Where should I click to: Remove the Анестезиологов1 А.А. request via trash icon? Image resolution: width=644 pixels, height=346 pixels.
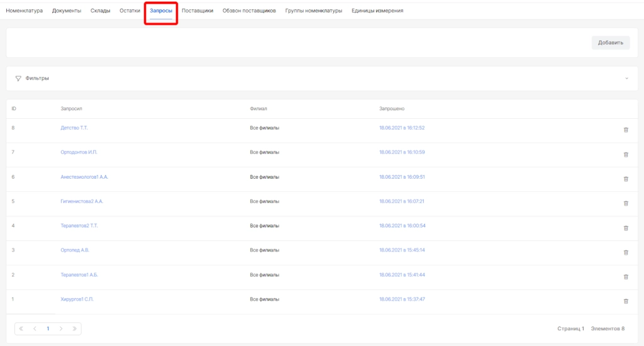coord(625,179)
